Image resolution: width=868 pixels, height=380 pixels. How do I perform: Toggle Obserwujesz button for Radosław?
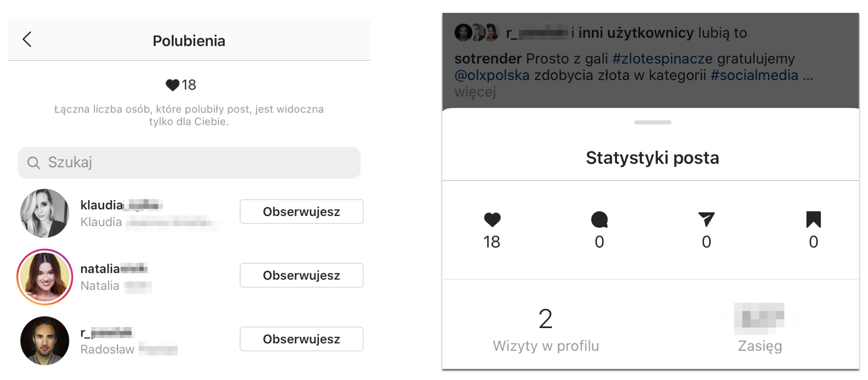(x=301, y=339)
